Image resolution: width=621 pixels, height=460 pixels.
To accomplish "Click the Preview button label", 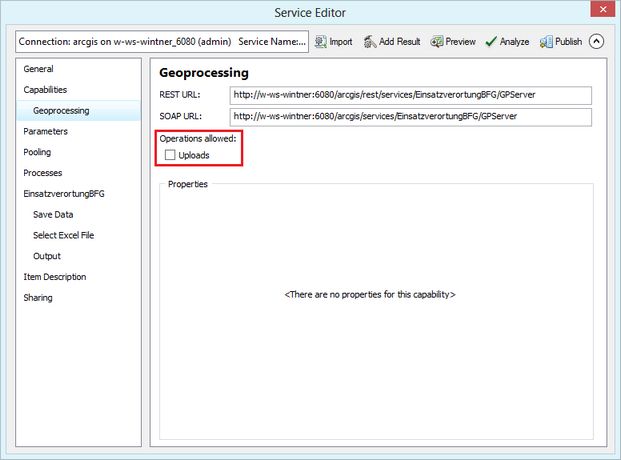I will pos(461,42).
